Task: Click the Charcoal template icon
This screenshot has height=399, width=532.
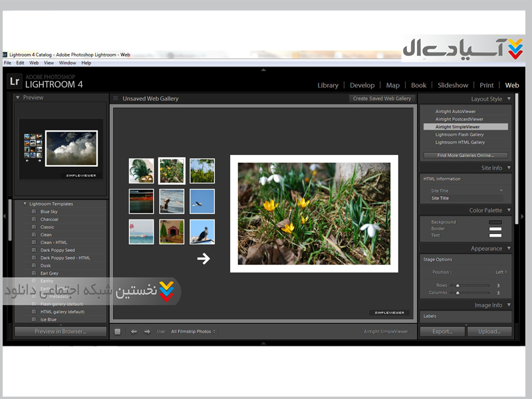Action: pyautogui.click(x=34, y=219)
